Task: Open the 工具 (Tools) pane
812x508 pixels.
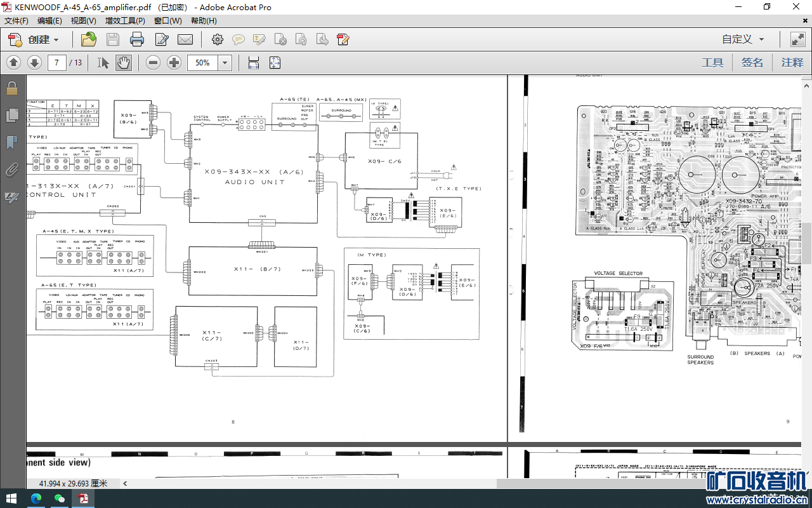Action: pos(712,62)
